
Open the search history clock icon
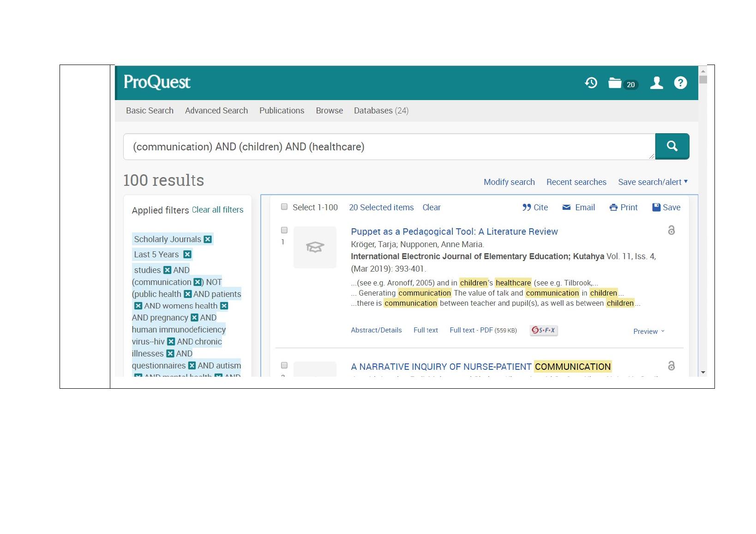click(x=591, y=83)
